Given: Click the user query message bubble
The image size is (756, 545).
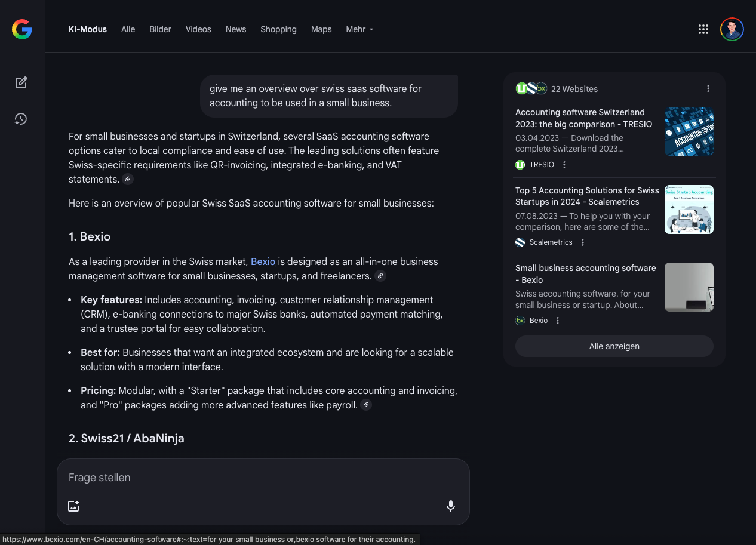Looking at the screenshot, I should [x=329, y=96].
